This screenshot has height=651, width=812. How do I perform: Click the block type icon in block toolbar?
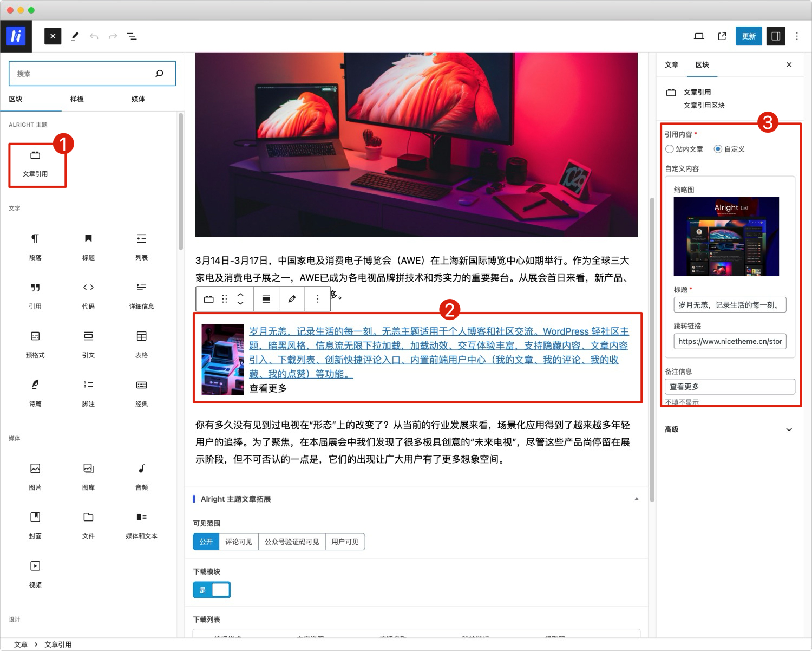(x=208, y=299)
